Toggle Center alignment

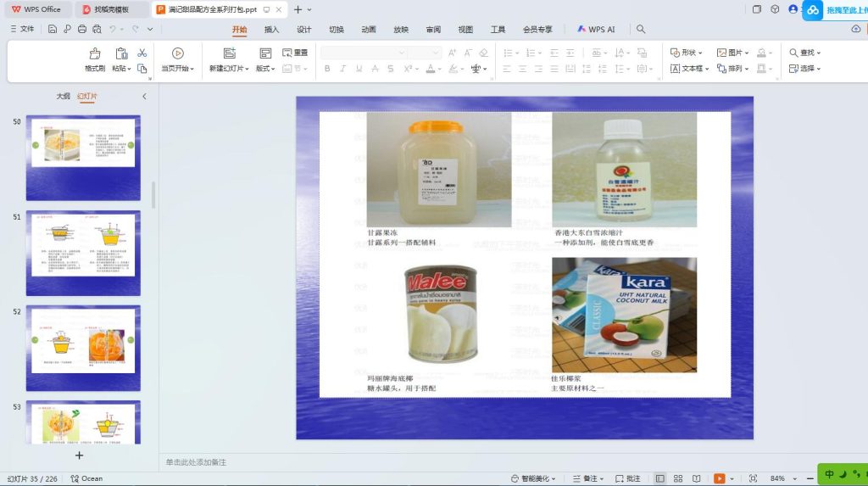click(x=522, y=69)
